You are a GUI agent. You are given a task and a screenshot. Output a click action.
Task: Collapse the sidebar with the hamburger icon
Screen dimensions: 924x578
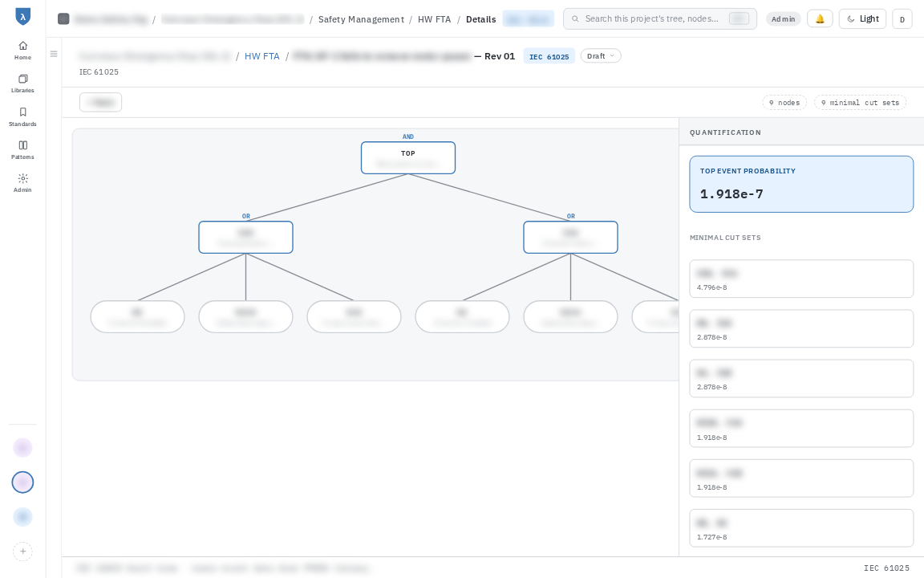(54, 54)
